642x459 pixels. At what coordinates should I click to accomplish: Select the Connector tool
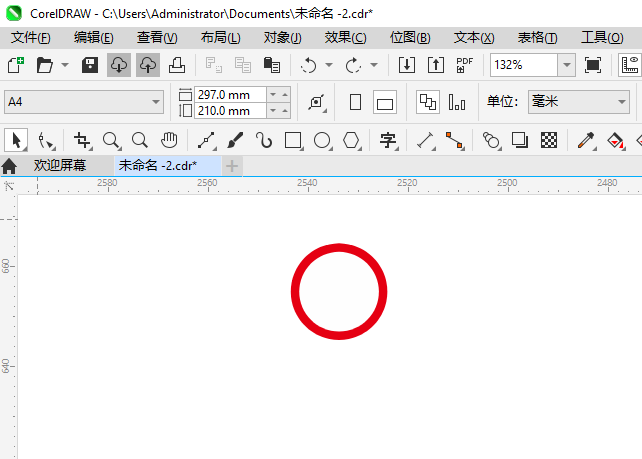pos(454,140)
